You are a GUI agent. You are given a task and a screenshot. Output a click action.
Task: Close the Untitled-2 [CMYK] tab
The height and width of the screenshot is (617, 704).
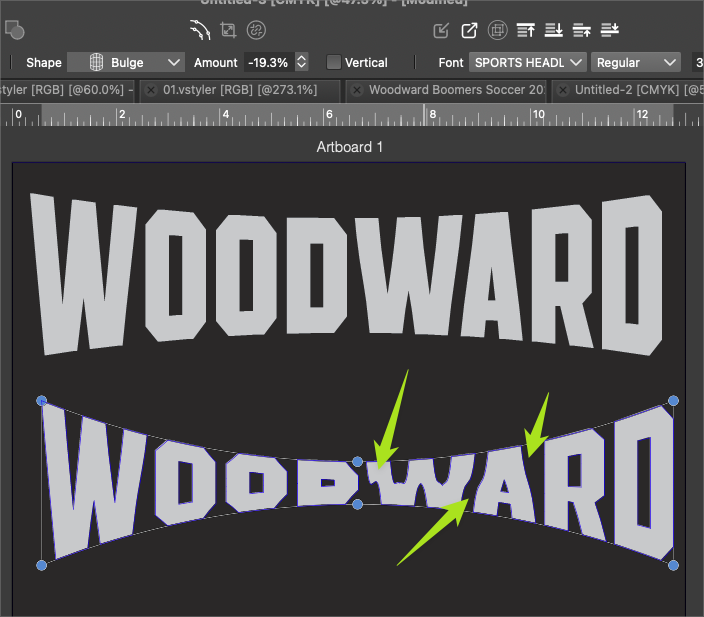563,90
